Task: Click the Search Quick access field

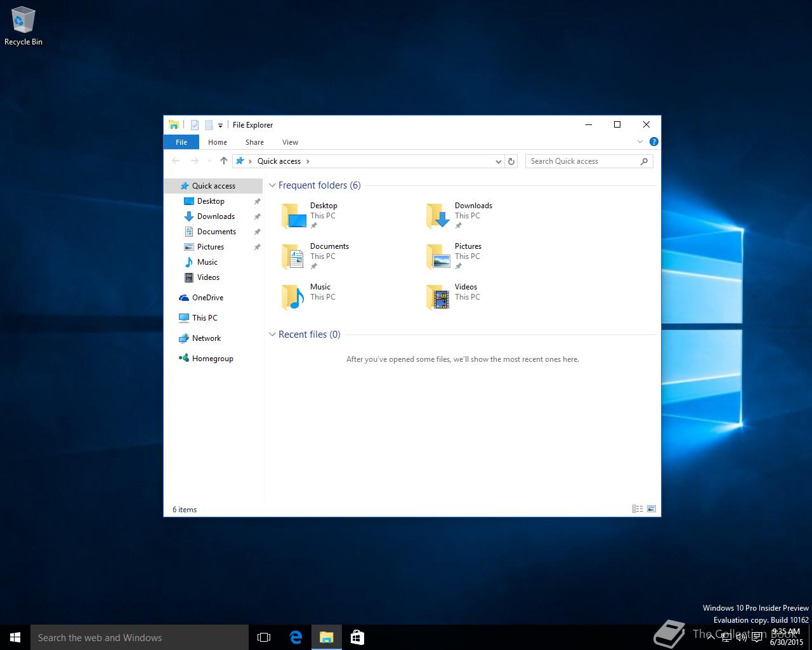Action: [x=580, y=161]
